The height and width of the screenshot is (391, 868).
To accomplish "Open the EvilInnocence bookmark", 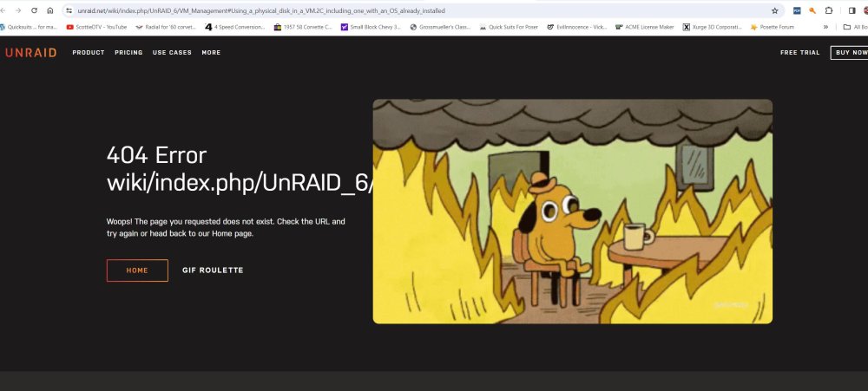I will pyautogui.click(x=577, y=27).
